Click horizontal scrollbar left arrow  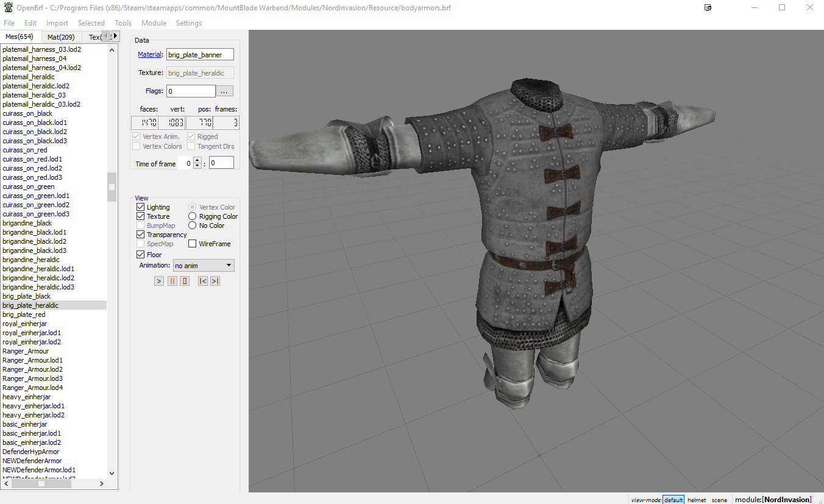[x=5, y=483]
